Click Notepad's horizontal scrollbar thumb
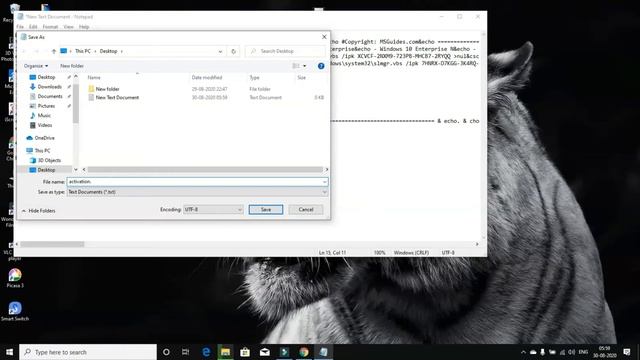Viewport: 640px width, 360px height. click(52, 244)
